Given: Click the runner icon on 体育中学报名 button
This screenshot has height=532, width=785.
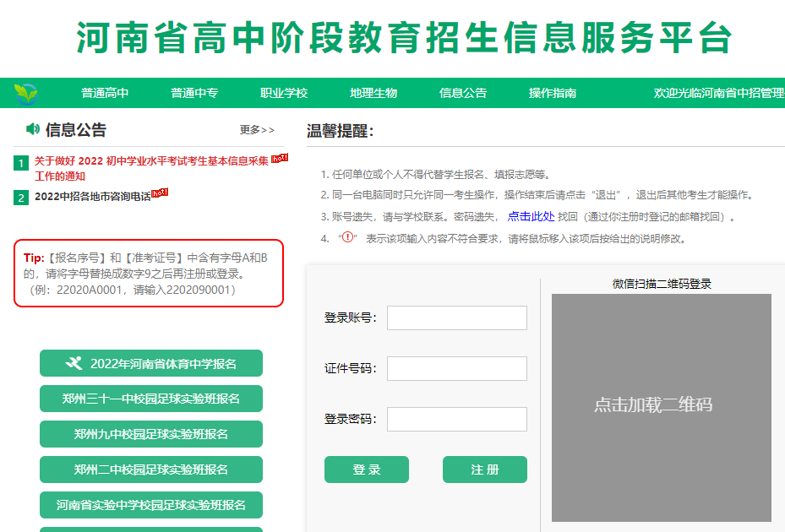Looking at the screenshot, I should (x=74, y=363).
